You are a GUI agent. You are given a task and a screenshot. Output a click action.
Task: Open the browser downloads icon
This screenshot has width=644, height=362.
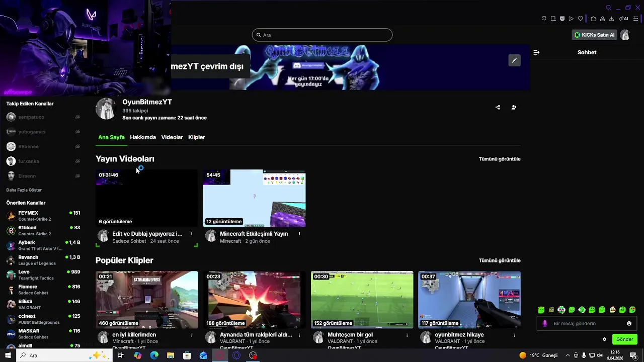pos(611,19)
